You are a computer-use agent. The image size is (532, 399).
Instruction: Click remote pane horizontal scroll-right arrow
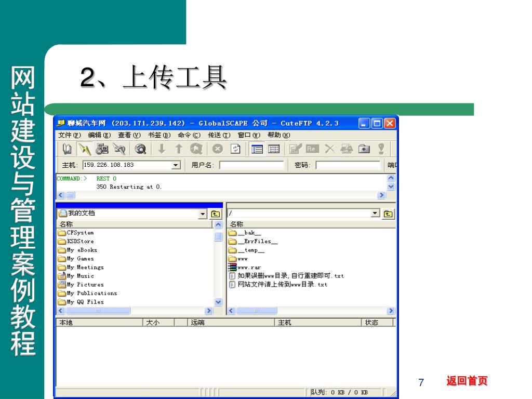pos(391,311)
